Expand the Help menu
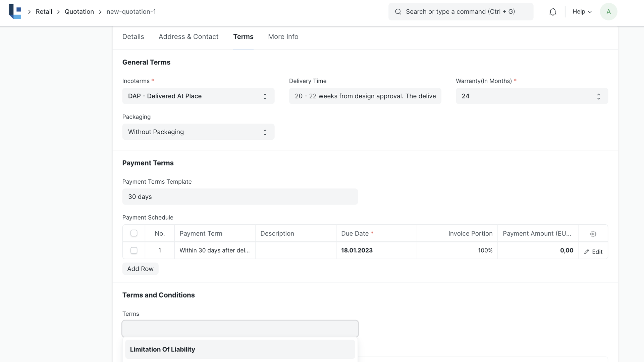The image size is (644, 362). tap(582, 12)
